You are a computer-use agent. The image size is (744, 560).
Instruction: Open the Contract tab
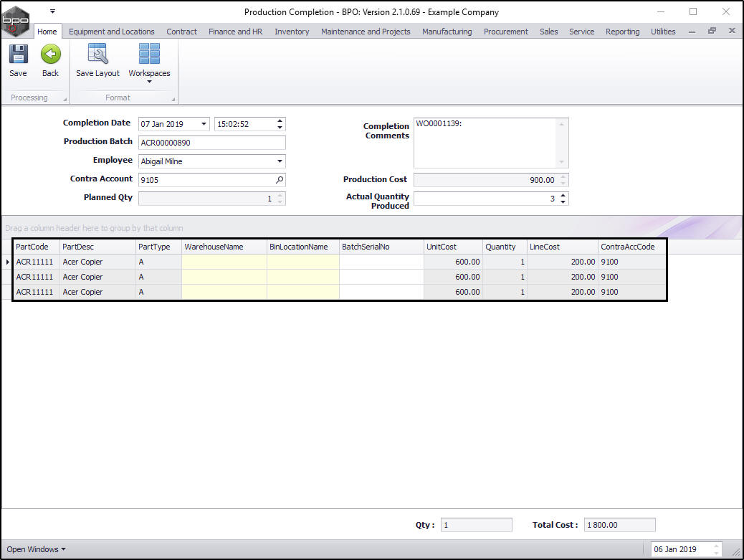coord(181,32)
